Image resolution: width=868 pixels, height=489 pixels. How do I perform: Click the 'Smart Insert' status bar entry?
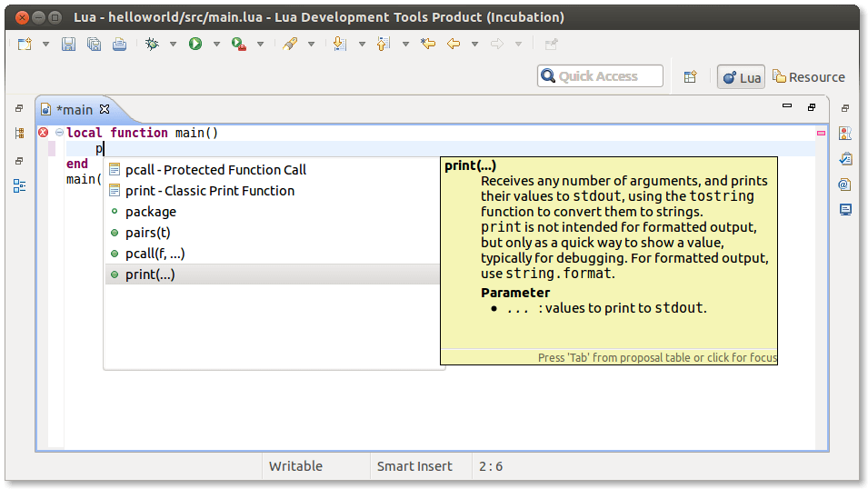tap(414, 466)
